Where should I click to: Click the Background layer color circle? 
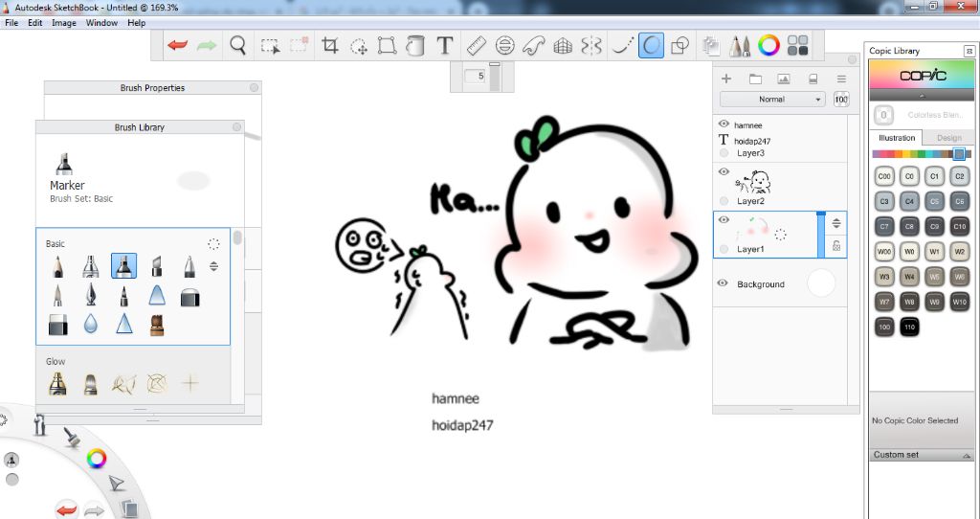click(820, 283)
